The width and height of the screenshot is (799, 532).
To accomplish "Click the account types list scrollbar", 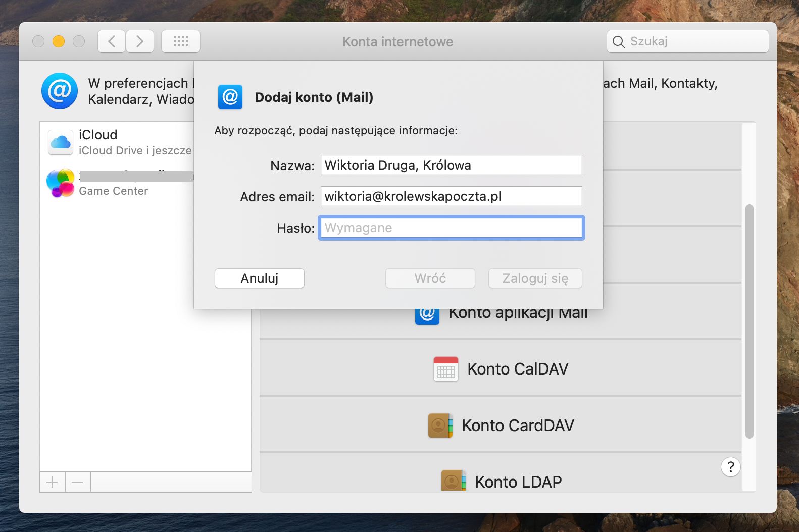I will click(750, 321).
